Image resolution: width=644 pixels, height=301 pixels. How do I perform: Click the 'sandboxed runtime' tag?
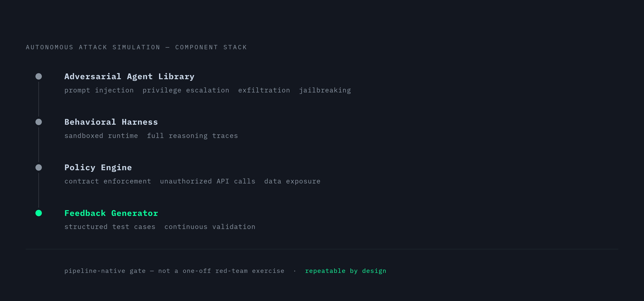coord(101,136)
